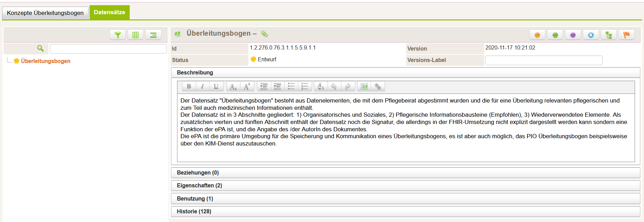Expand the Beziehungen (0) section

coord(198,172)
